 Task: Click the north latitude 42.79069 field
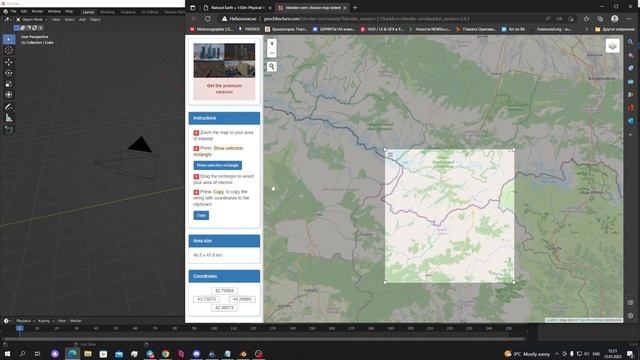click(224, 291)
